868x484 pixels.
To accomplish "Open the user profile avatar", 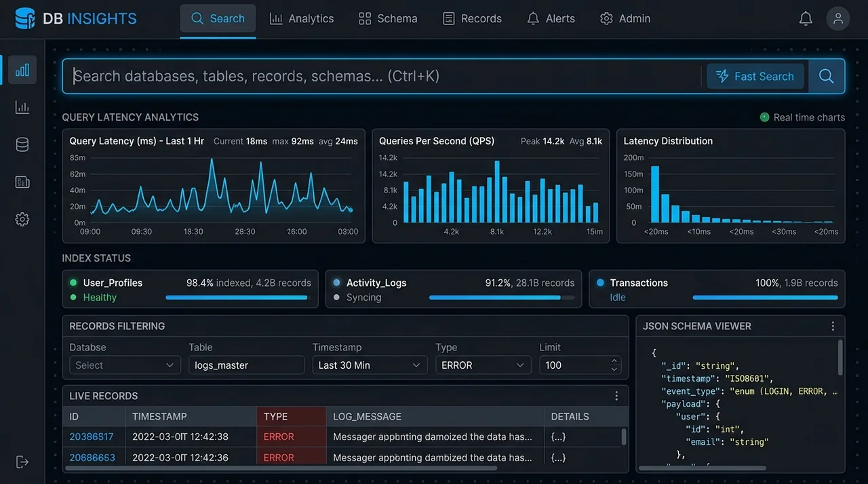I will click(x=838, y=19).
